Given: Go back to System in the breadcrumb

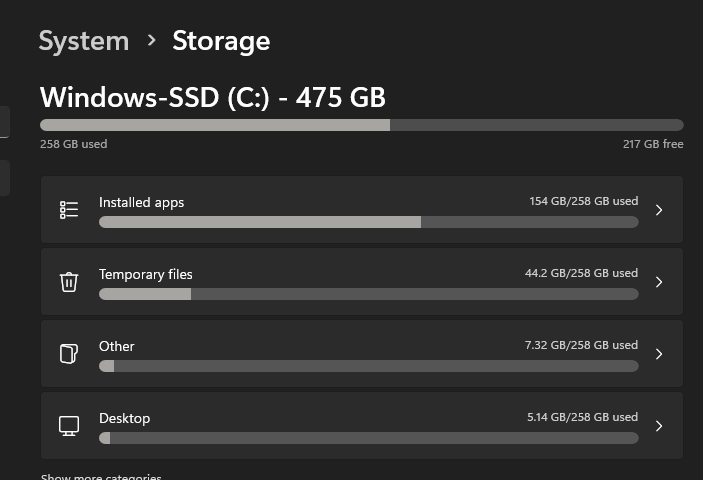Looking at the screenshot, I should click(84, 41).
